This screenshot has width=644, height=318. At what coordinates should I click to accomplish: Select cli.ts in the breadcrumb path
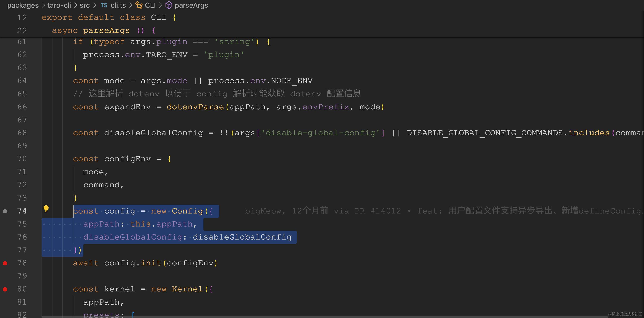[118, 5]
